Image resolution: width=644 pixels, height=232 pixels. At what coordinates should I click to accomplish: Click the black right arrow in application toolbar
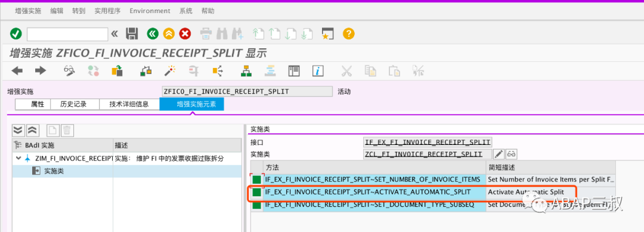coord(41,71)
